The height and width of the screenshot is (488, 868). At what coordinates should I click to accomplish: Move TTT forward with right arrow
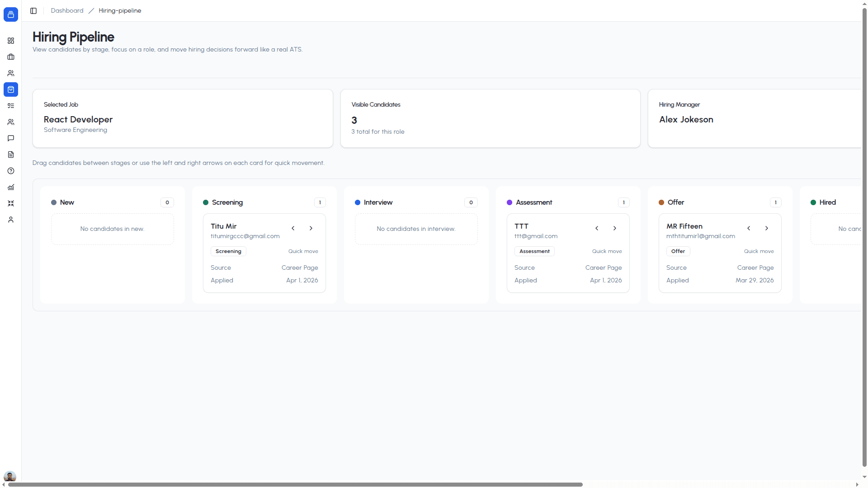[615, 228]
